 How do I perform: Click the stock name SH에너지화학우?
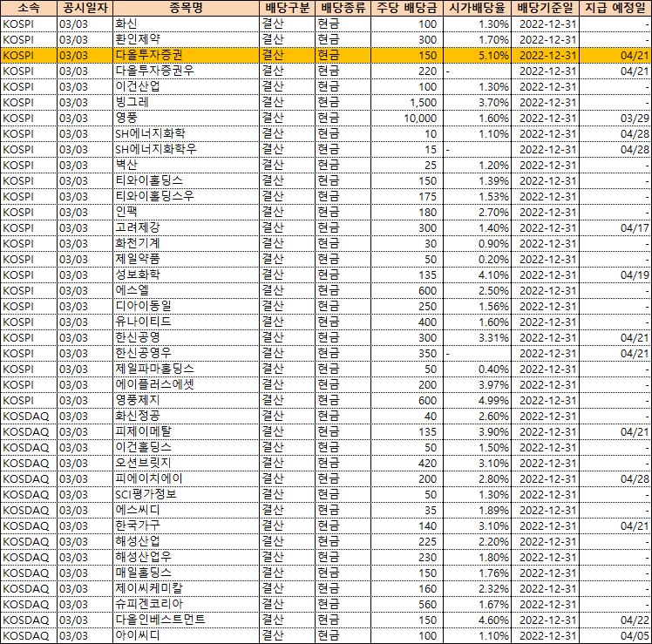156,149
